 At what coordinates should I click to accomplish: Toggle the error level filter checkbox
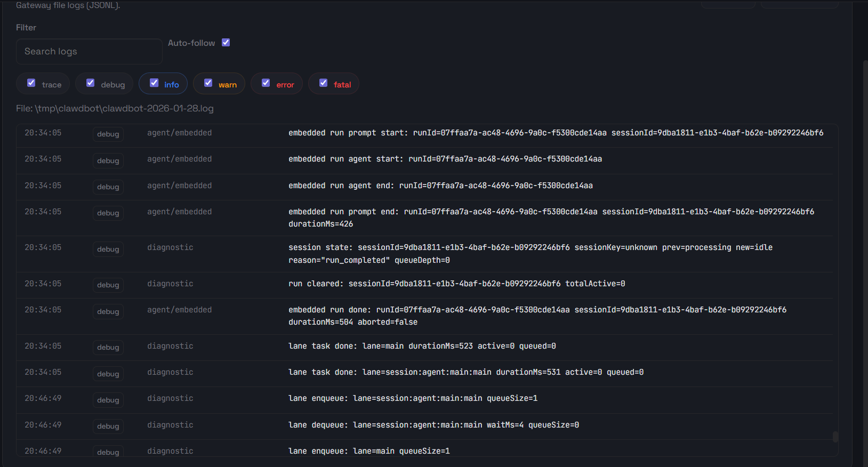coord(266,83)
